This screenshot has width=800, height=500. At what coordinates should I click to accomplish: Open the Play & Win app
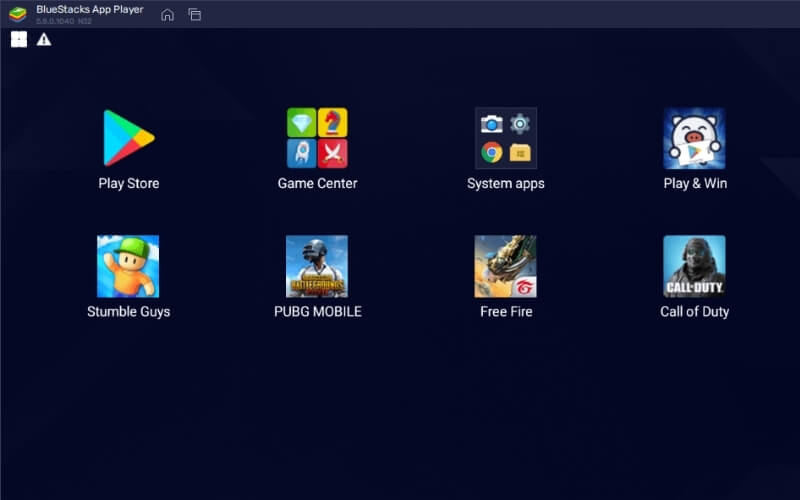pyautogui.click(x=694, y=138)
